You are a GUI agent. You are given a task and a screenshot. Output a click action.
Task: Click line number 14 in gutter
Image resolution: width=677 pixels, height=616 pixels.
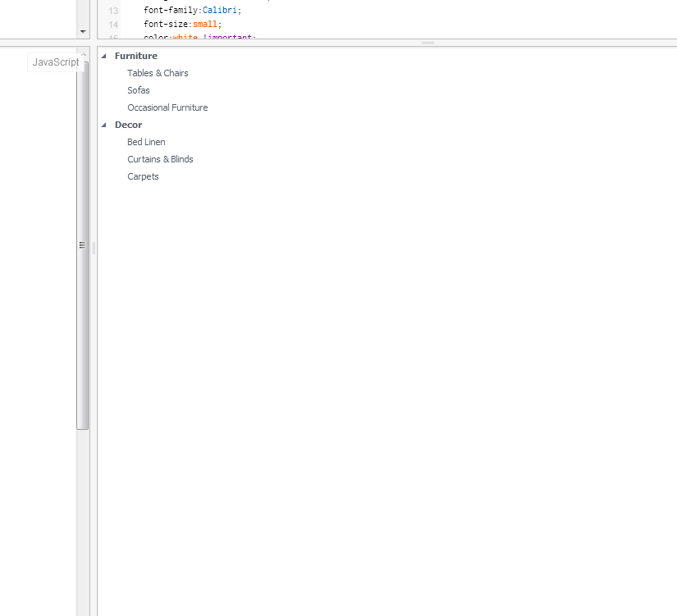pos(113,25)
